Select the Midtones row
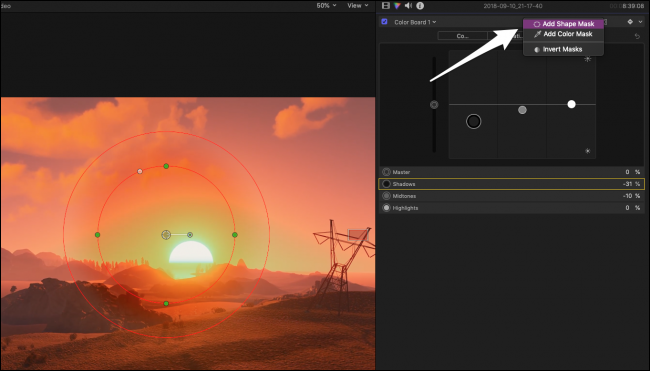650x371 pixels. [x=512, y=196]
